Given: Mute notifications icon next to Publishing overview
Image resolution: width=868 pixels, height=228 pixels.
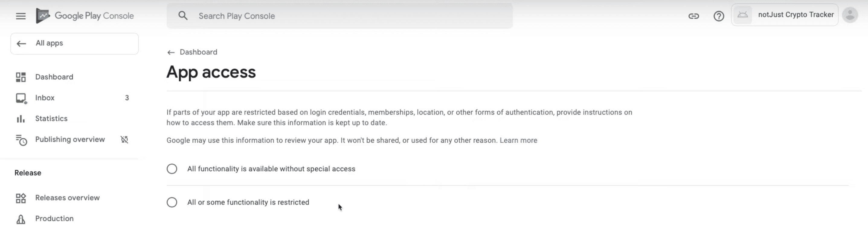Looking at the screenshot, I should click(124, 140).
